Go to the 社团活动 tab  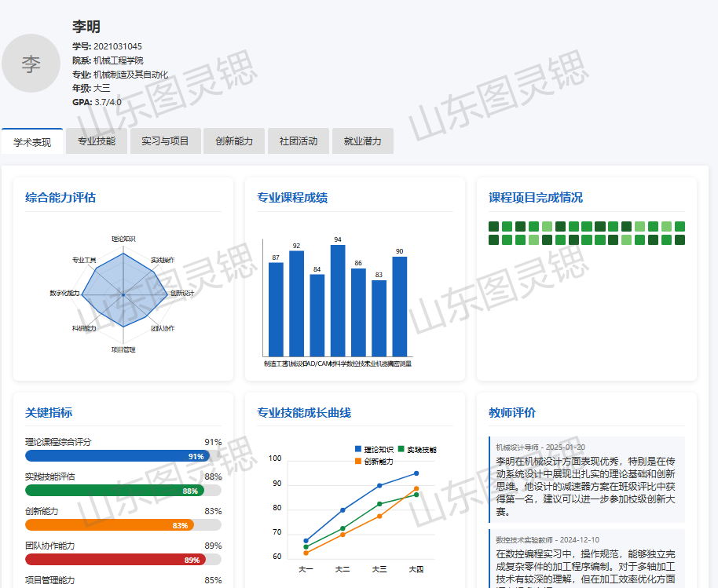[x=299, y=141]
